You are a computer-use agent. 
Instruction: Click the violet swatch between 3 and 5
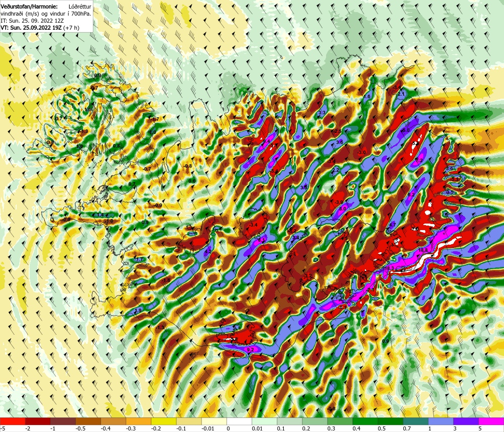466,421
